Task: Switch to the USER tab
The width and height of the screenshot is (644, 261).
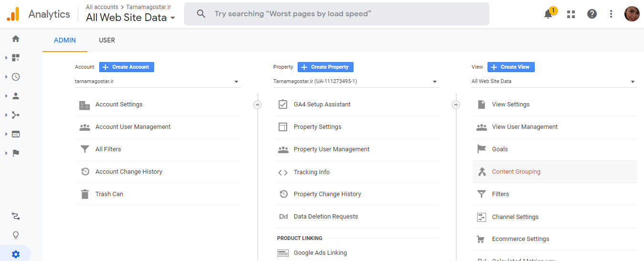Action: (107, 40)
